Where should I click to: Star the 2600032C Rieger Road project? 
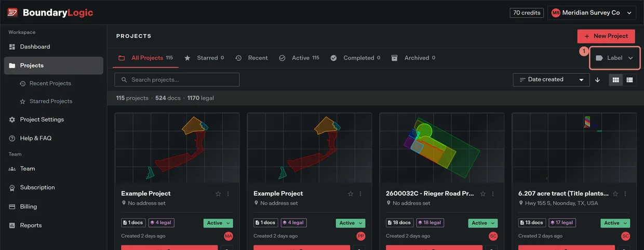[483, 194]
